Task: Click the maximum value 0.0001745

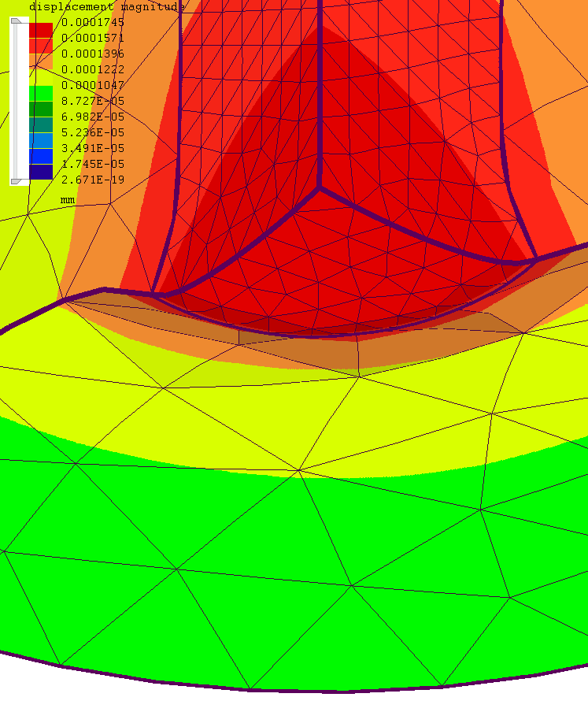Action: 93,22
